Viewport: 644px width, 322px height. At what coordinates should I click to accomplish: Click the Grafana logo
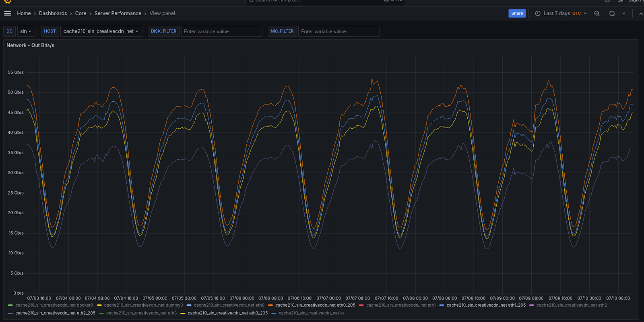[x=7, y=2]
